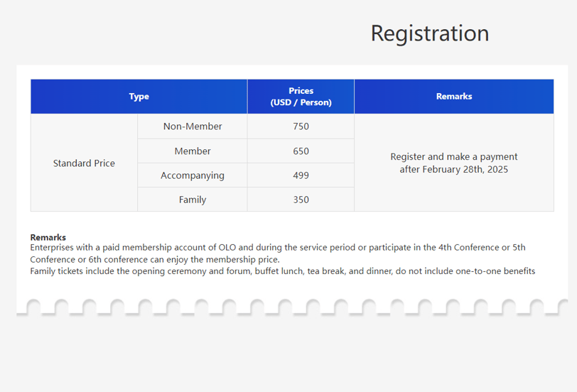
Task: Click the Remarks column header in table
Action: pyautogui.click(x=453, y=97)
